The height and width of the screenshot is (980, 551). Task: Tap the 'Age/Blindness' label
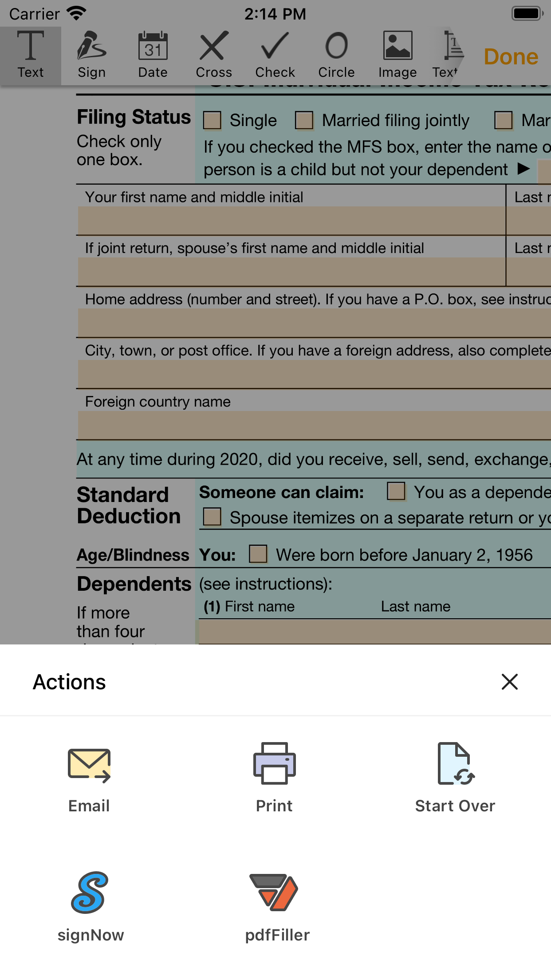133,555
